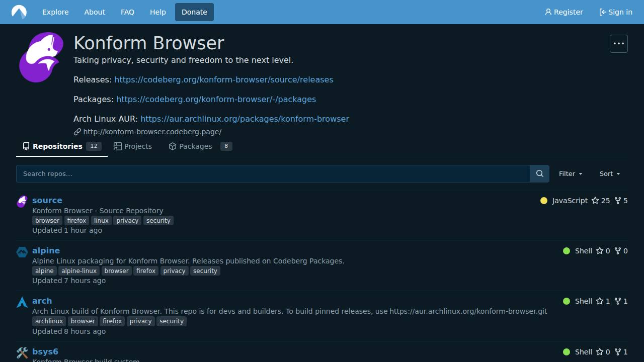Open the Codeberg home logo
This screenshot has width=644, height=362.
point(19,12)
